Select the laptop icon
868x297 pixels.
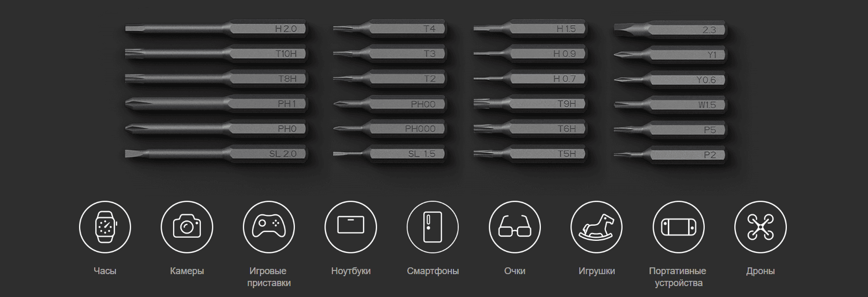(351, 227)
